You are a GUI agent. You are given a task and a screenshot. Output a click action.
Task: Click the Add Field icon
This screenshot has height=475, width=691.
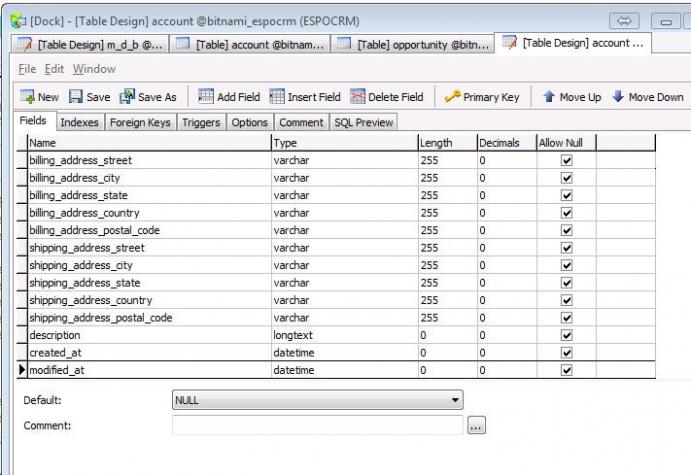point(205,97)
